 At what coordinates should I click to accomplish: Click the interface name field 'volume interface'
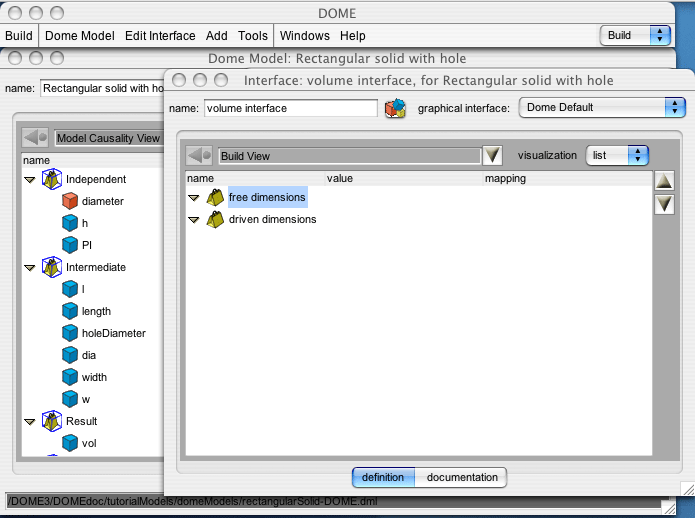[291, 108]
